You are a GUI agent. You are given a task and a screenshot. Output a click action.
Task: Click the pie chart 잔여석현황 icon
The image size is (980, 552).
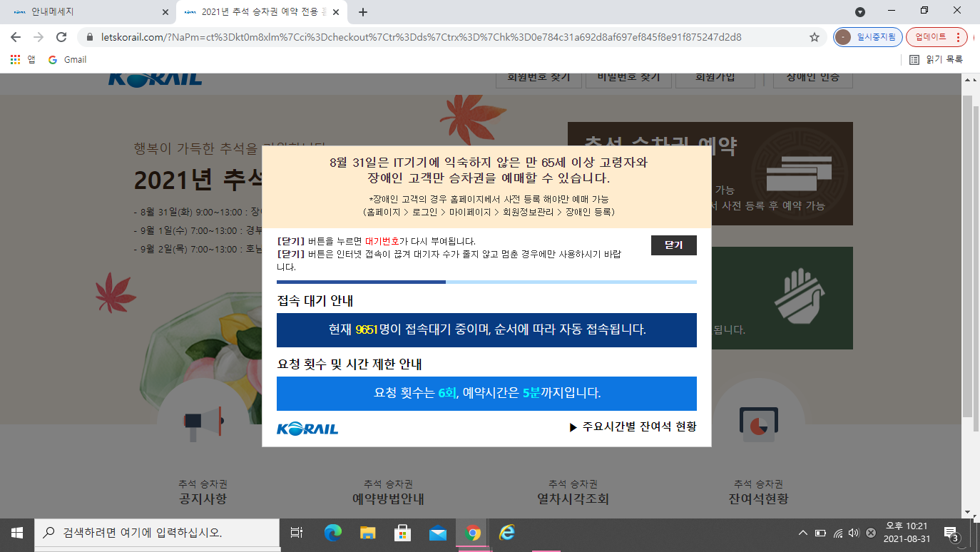coord(758,423)
